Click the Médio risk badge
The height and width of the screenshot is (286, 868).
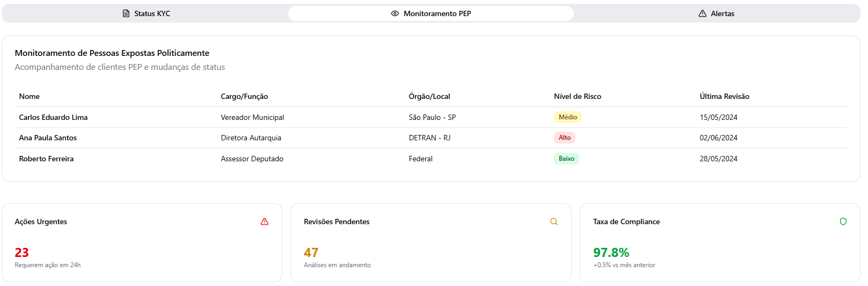pyautogui.click(x=568, y=117)
